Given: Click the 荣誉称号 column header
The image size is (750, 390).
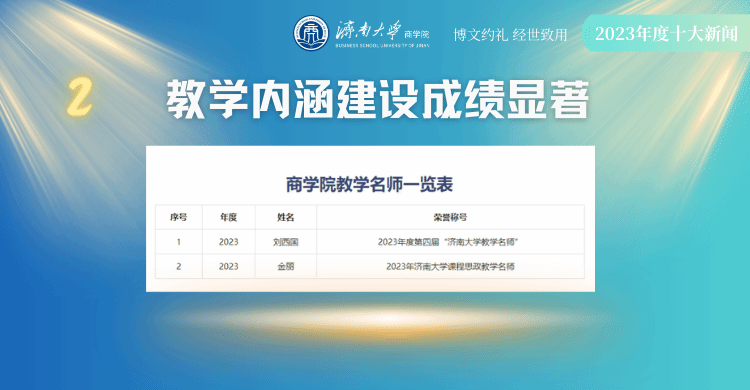Looking at the screenshot, I should tap(450, 217).
